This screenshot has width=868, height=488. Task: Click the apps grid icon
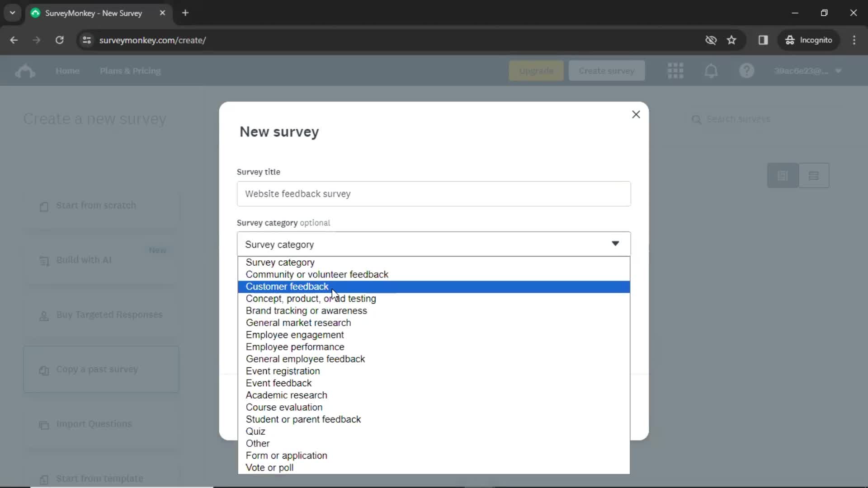point(675,71)
